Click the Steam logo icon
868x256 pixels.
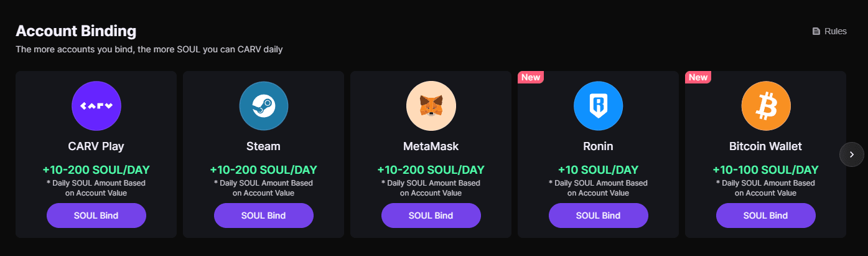click(x=263, y=106)
